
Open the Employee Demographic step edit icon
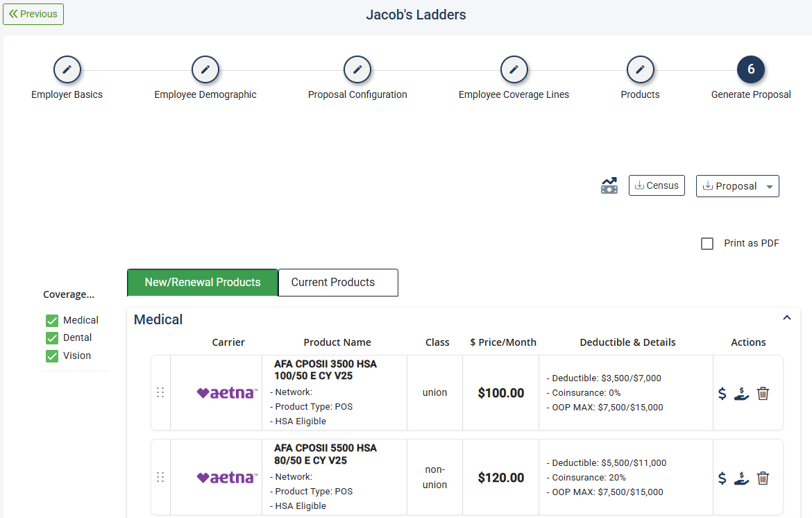[x=205, y=69]
